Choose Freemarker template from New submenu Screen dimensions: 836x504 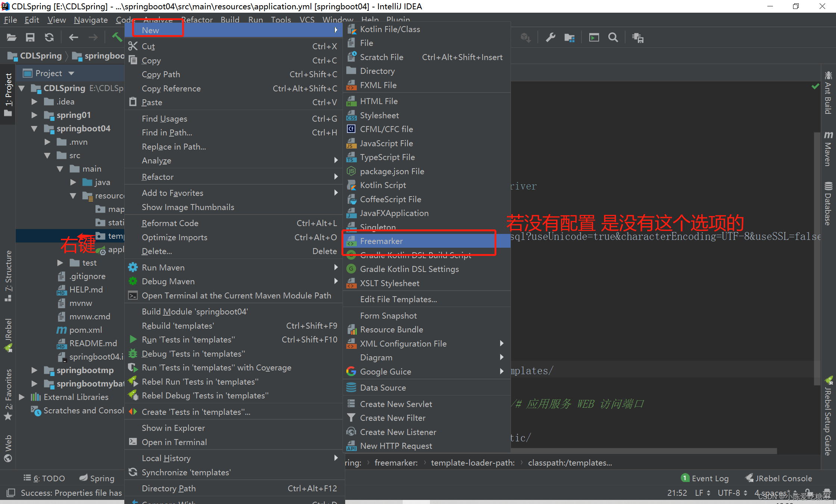(x=427, y=241)
